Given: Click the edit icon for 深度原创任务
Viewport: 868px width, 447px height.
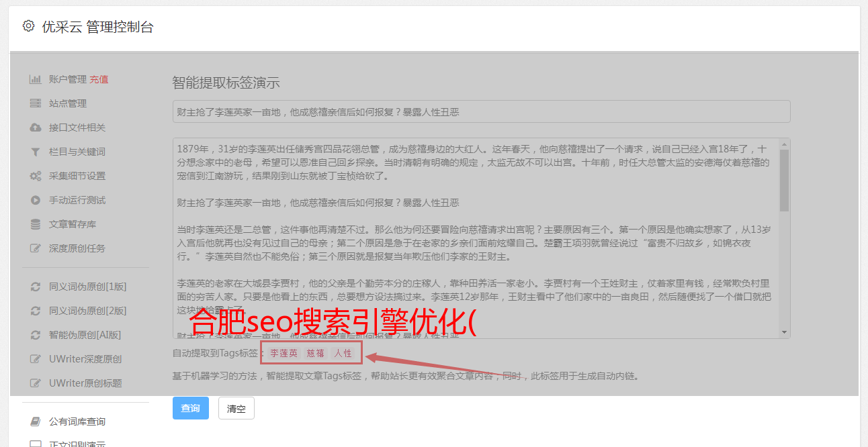Looking at the screenshot, I should point(36,248).
